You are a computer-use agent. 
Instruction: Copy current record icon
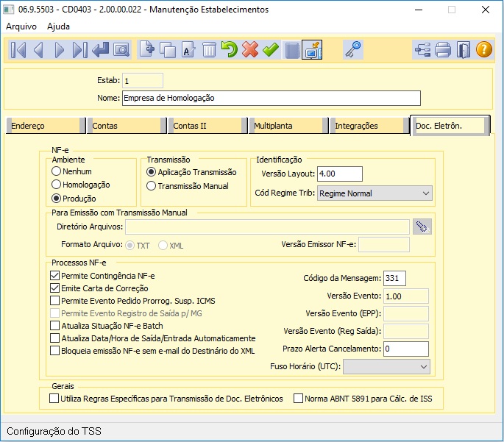168,50
